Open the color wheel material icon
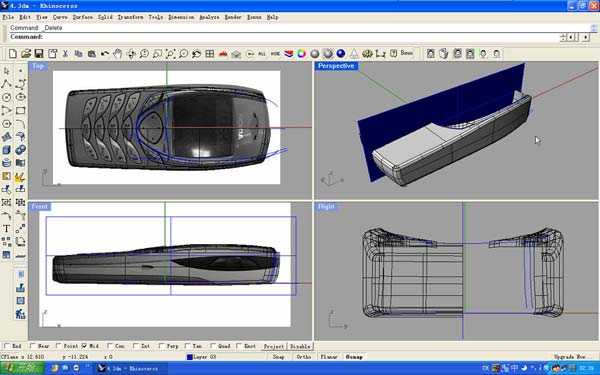 click(x=302, y=54)
